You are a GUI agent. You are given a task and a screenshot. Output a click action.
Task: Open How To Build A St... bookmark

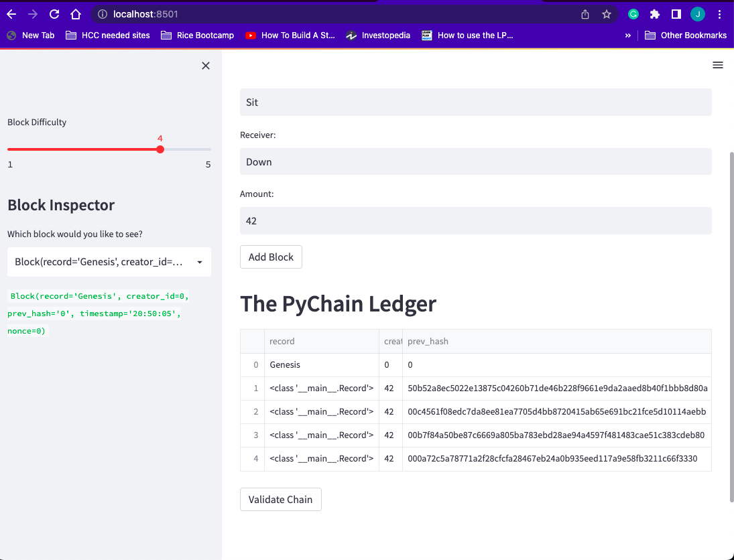tap(290, 35)
